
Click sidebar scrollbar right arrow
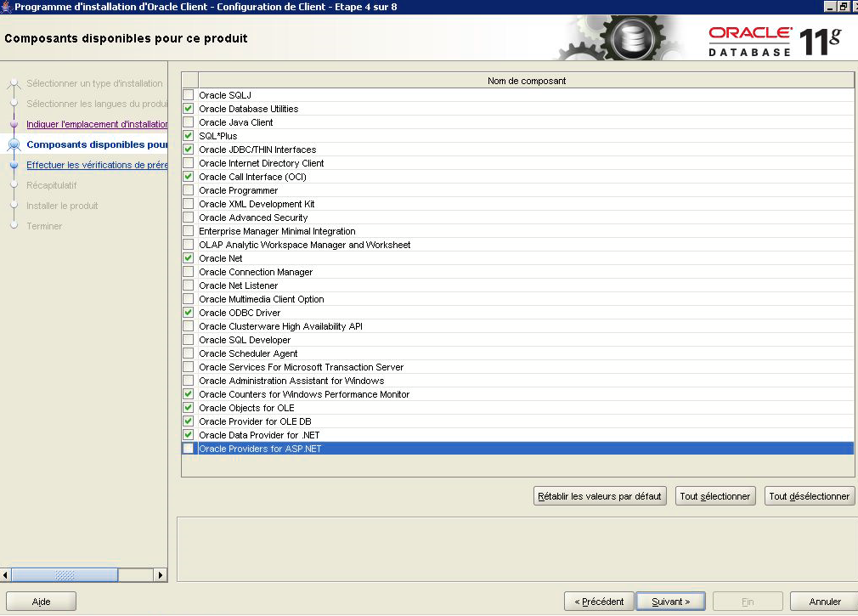pyautogui.click(x=161, y=575)
